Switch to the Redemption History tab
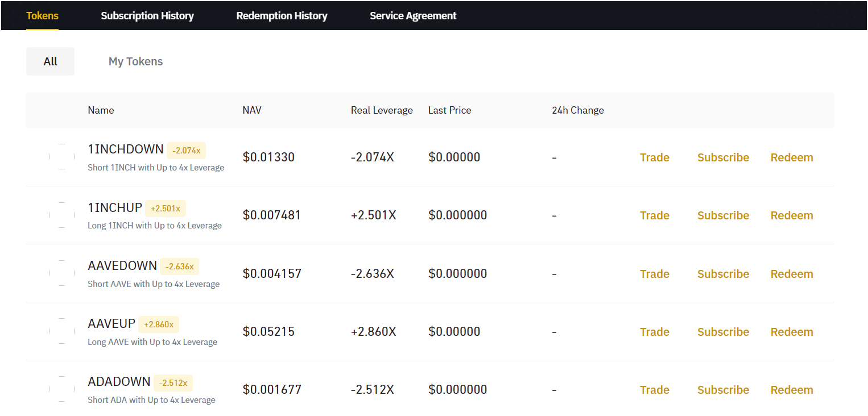Image resolution: width=868 pixels, height=416 pixels. (x=282, y=16)
